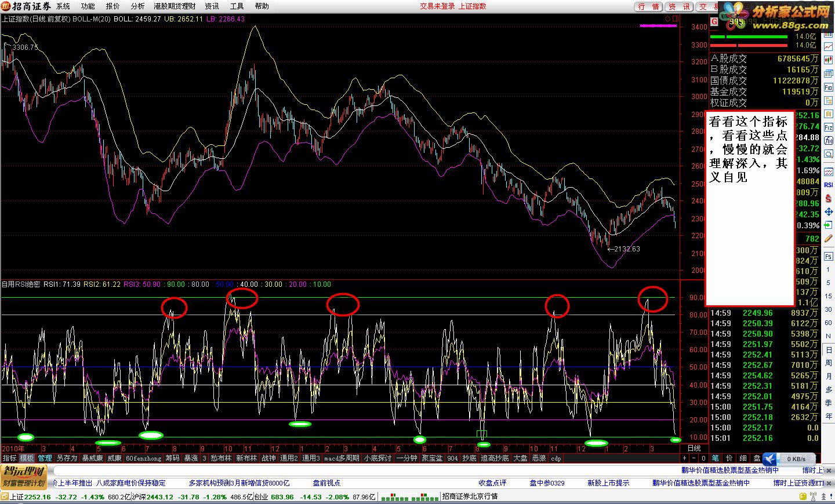Click the 自 self-select icon in sidebar
The height and width of the screenshot is (504, 835).
coord(829,114)
